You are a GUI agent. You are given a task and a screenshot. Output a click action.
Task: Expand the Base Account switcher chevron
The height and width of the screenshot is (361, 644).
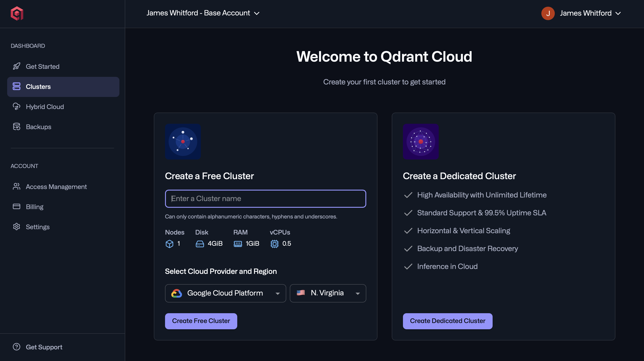(x=257, y=13)
